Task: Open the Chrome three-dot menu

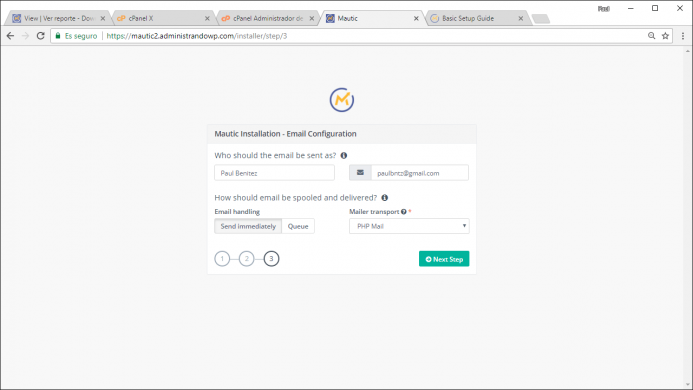Action: pos(683,36)
